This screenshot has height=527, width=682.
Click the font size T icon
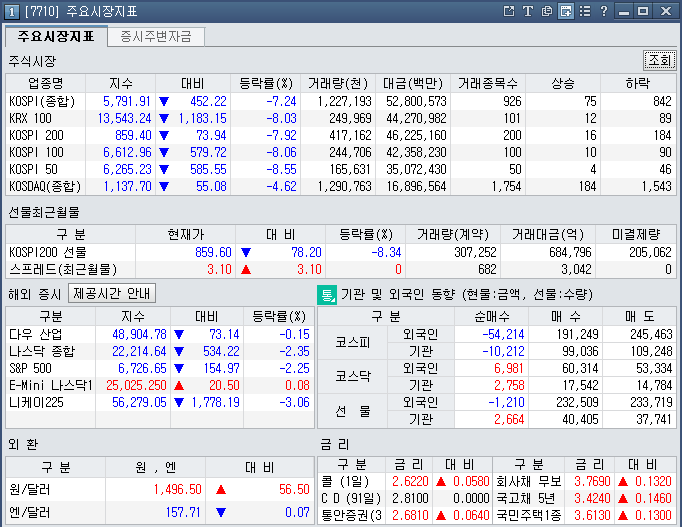click(528, 11)
